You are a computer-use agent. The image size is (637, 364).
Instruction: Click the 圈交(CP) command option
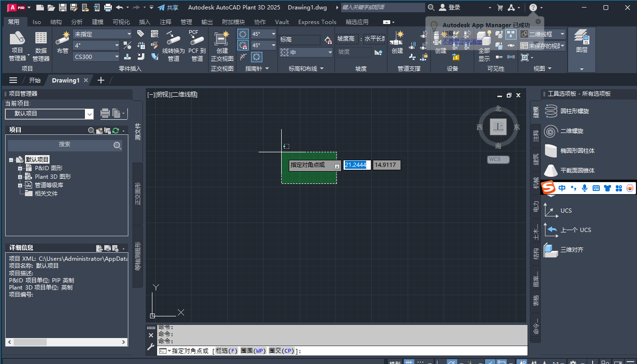[x=282, y=351]
